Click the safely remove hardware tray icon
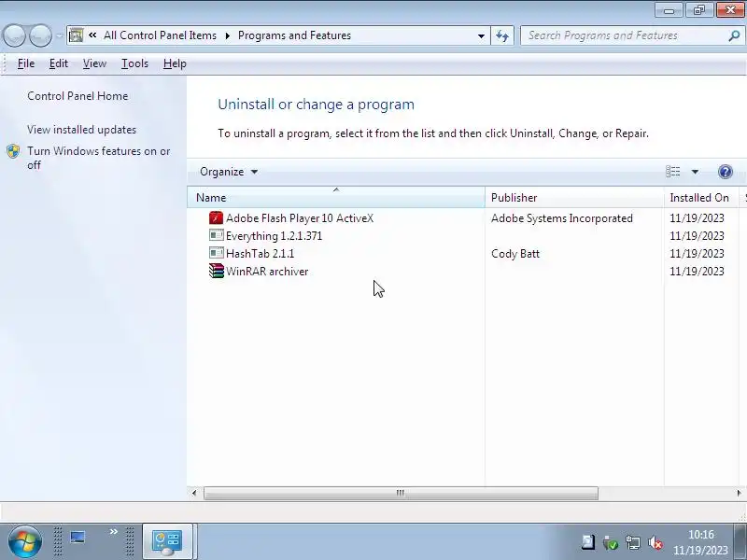747x560 pixels. [x=611, y=542]
